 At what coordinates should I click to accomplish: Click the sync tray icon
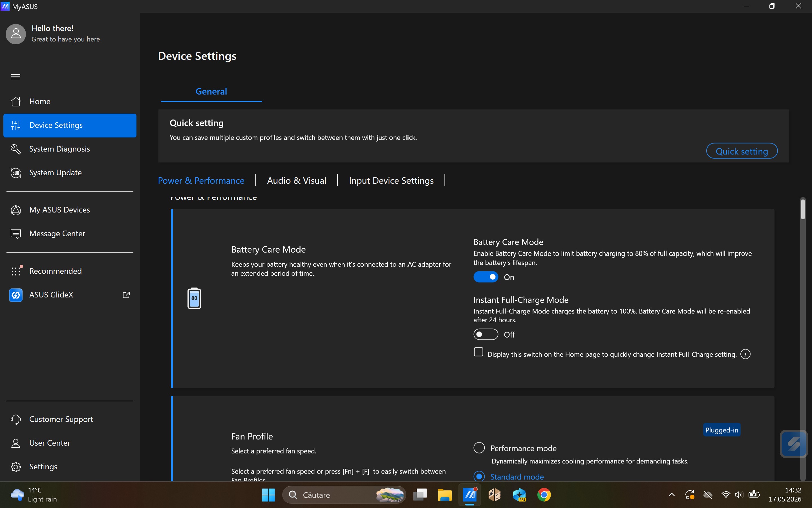(x=690, y=494)
